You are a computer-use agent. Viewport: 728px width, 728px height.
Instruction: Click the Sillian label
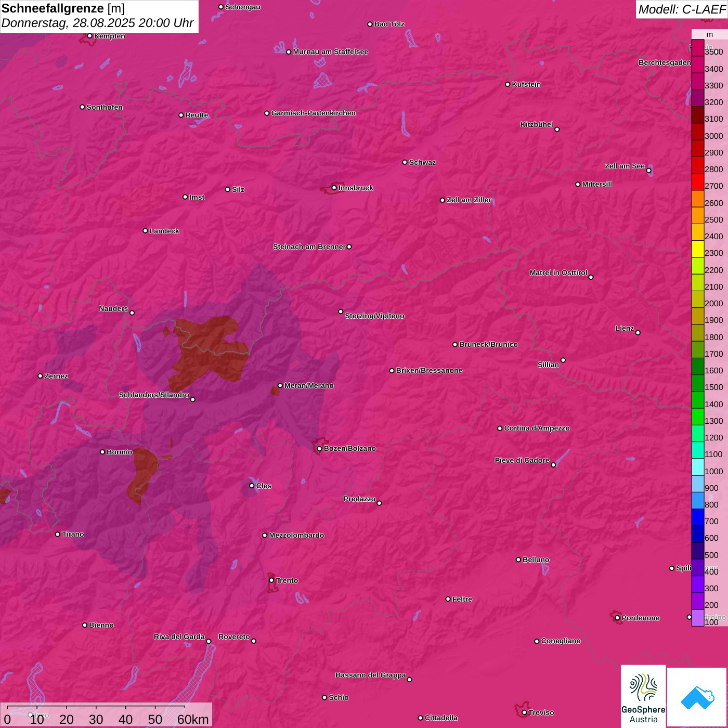(x=548, y=365)
